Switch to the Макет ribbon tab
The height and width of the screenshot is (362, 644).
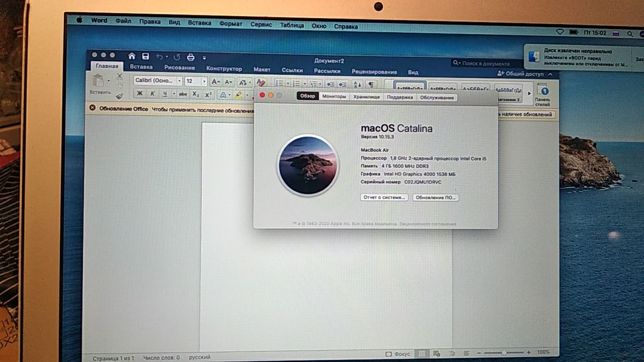click(x=262, y=69)
